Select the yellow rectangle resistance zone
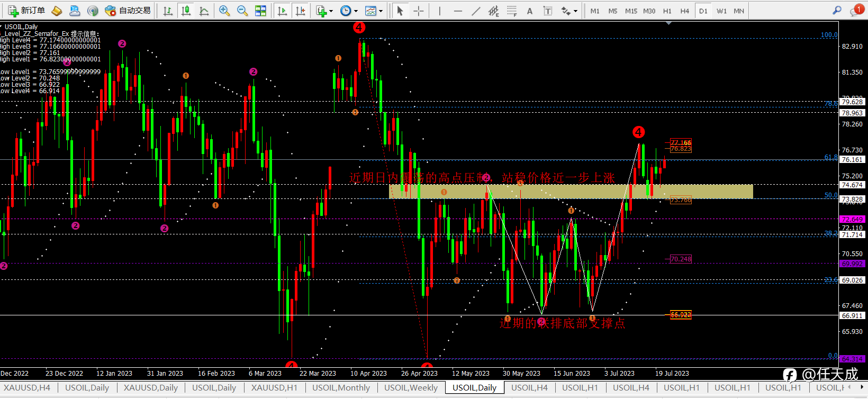Screen dimensions: 868x399 point(571,192)
